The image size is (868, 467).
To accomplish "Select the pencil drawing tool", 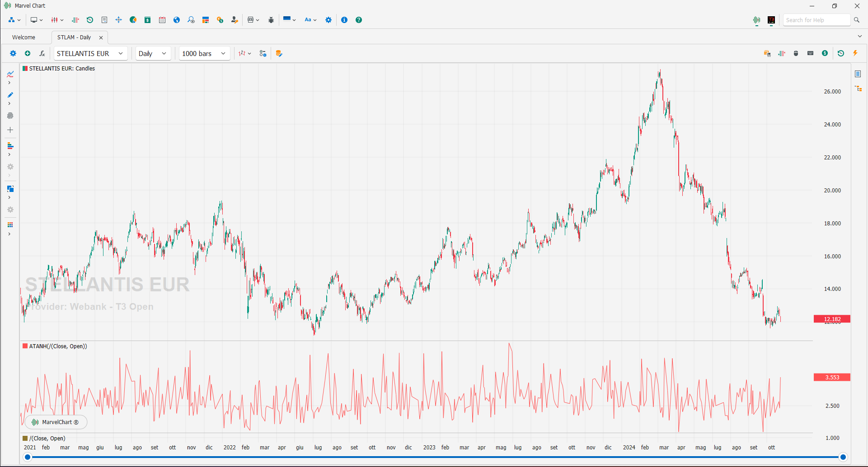I will tap(10, 95).
